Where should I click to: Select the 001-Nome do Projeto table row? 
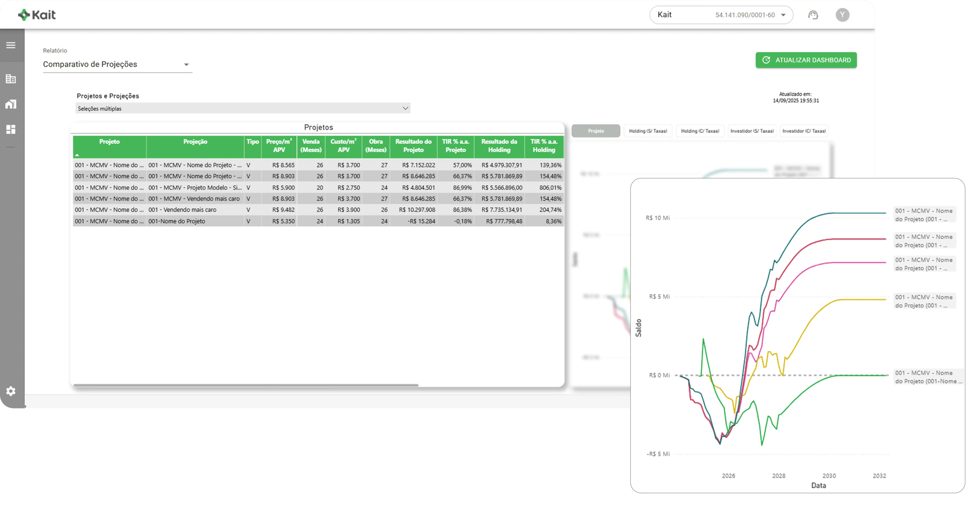click(196, 221)
